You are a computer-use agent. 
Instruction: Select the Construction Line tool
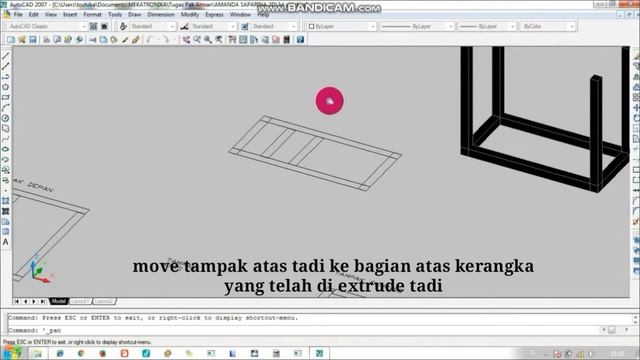point(6,66)
